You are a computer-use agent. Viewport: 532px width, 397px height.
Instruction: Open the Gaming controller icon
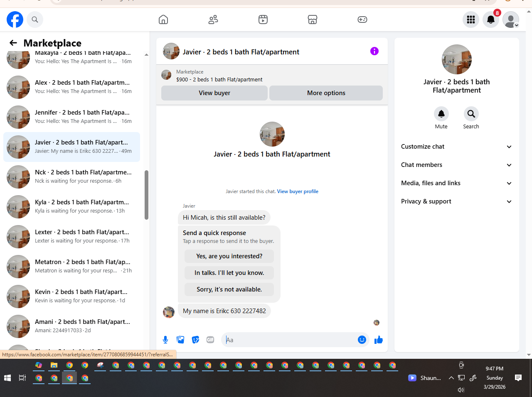pos(362,20)
